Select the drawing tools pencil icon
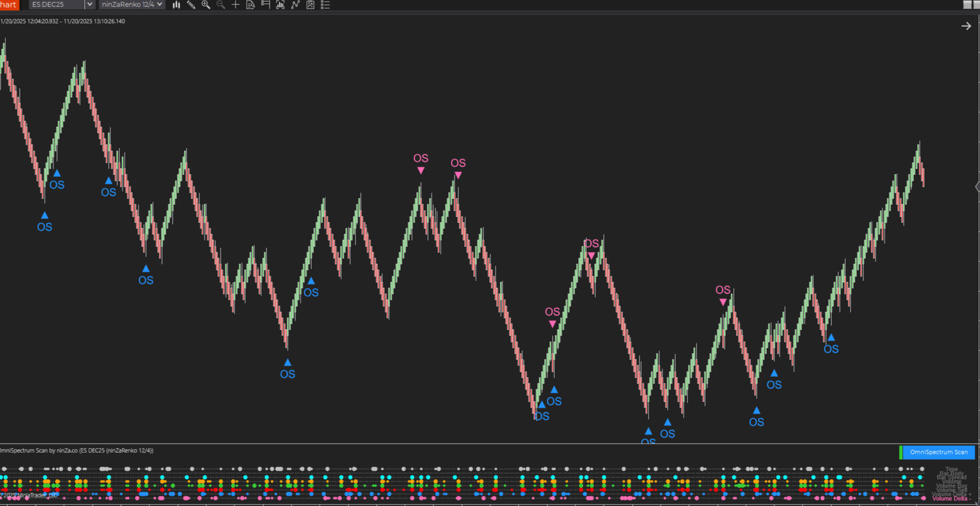Viewport: 980px width, 506px height. (191, 5)
